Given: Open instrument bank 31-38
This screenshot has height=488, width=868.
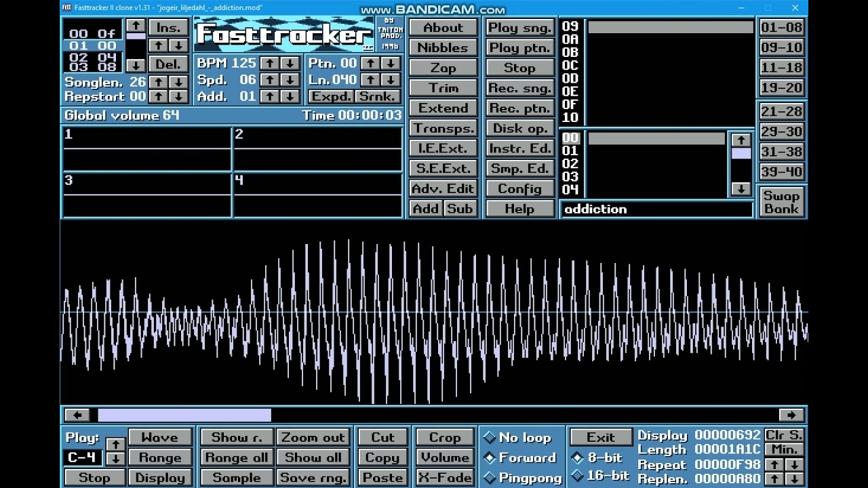Looking at the screenshot, I should click(781, 151).
